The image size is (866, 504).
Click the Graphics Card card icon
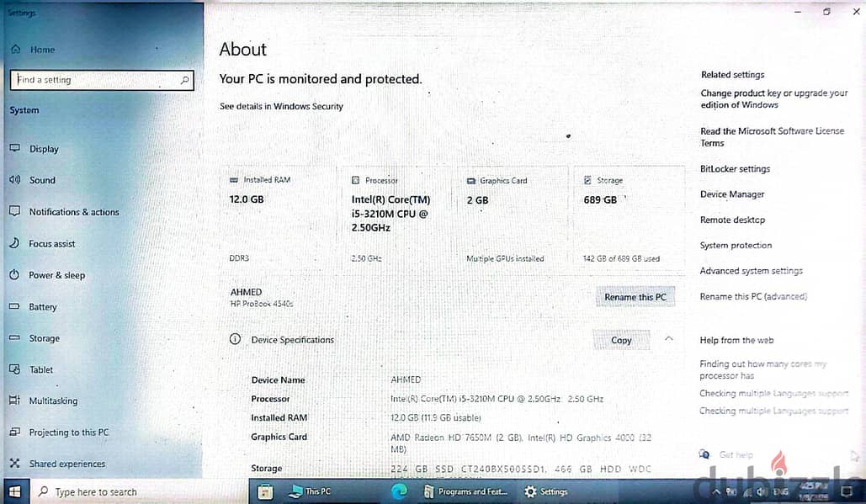(471, 181)
